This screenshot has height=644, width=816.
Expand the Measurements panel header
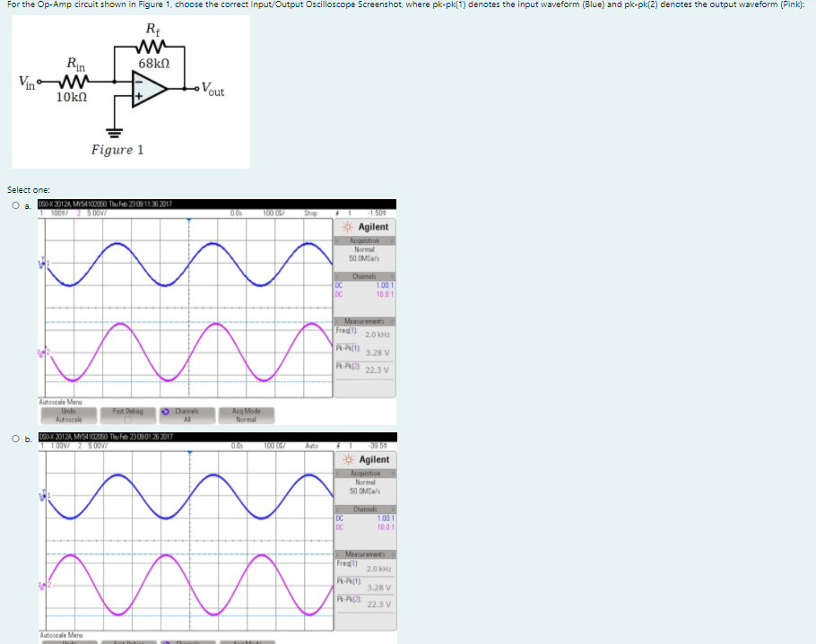click(363, 320)
